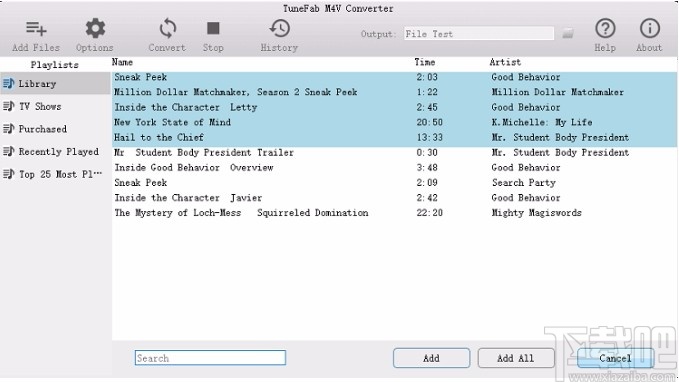Click the Stop square icon

pos(213,29)
